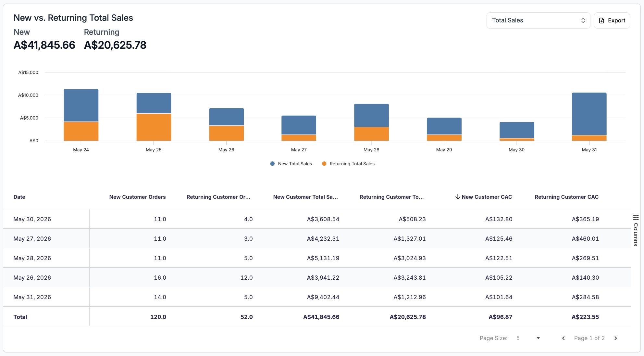This screenshot has height=356, width=644.
Task: Click the 14.0 new orders cell
Action: pyautogui.click(x=160, y=297)
